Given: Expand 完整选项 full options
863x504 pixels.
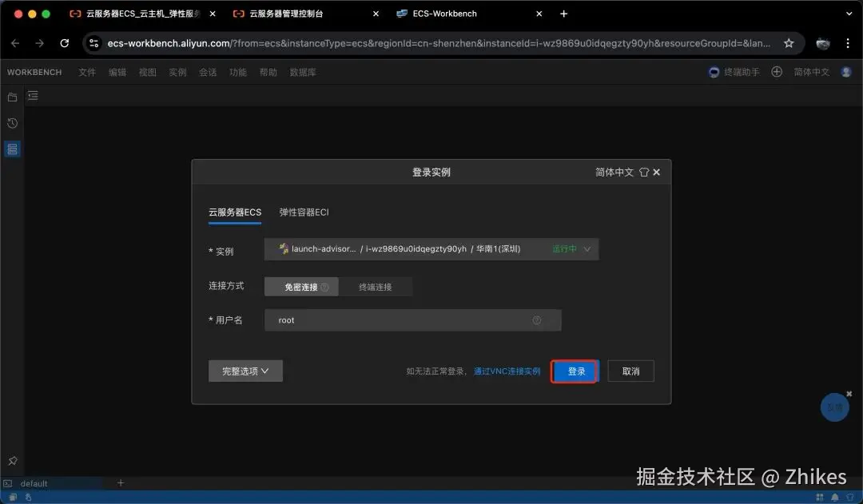Looking at the screenshot, I should click(x=245, y=371).
